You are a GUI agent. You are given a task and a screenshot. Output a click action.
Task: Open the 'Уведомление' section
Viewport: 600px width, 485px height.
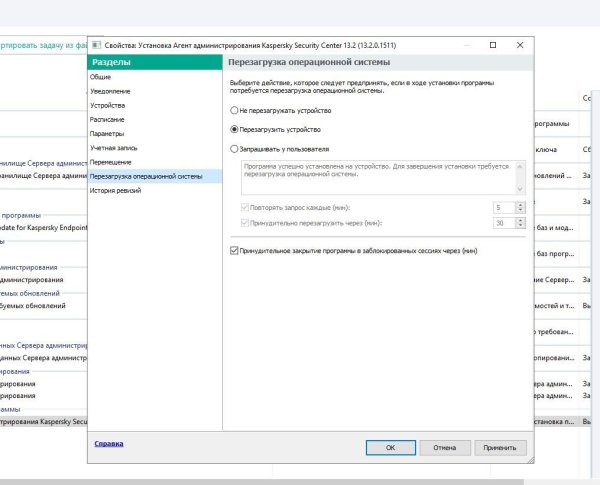coord(110,91)
